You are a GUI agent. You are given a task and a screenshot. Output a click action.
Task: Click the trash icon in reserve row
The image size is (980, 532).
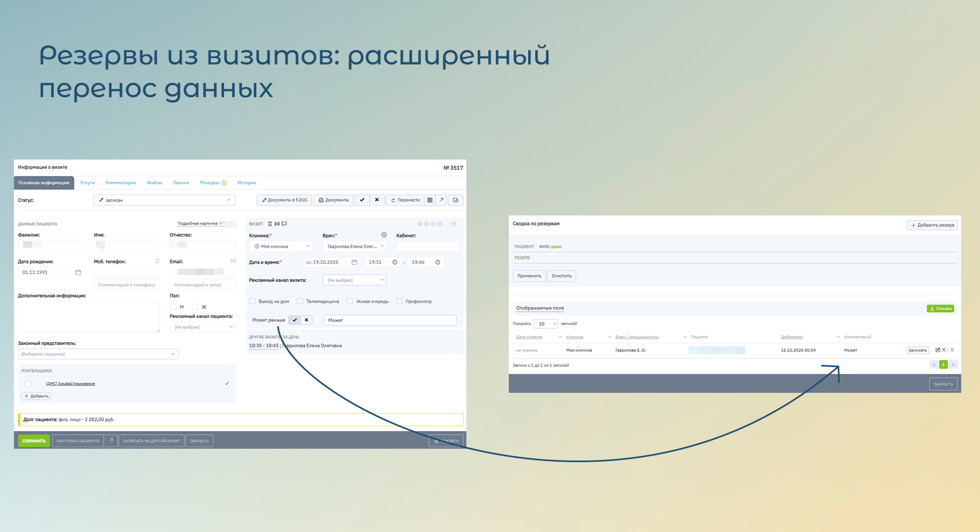pos(952,350)
